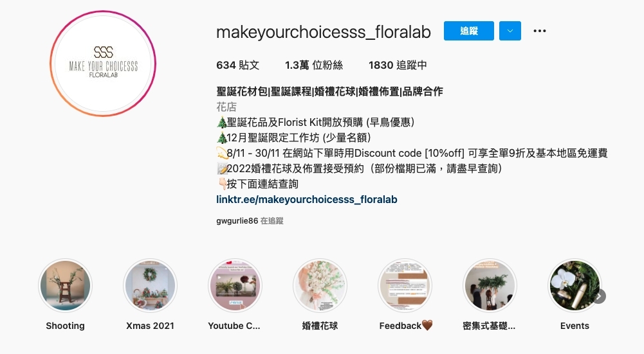The image size is (644, 354).
Task: Open the Youtube C... story highlight
Action: [235, 285]
